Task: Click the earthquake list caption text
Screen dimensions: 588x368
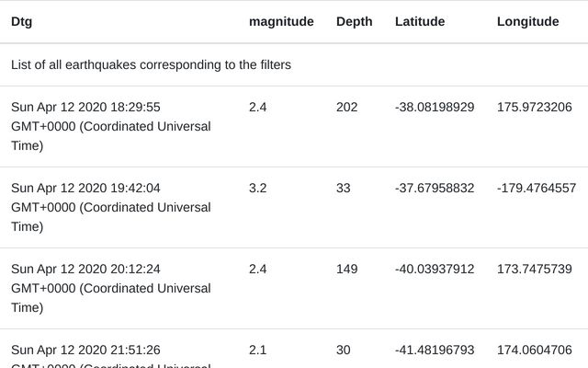Action: pyautogui.click(x=152, y=65)
